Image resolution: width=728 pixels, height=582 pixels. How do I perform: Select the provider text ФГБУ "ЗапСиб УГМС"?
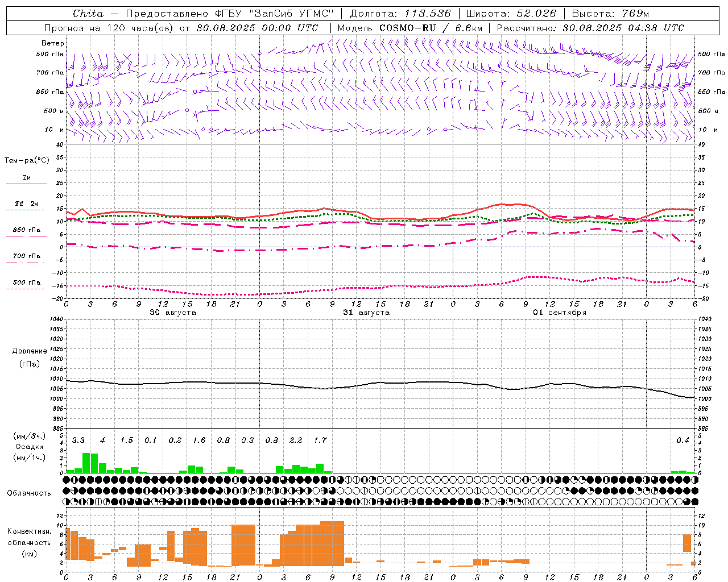274,14
